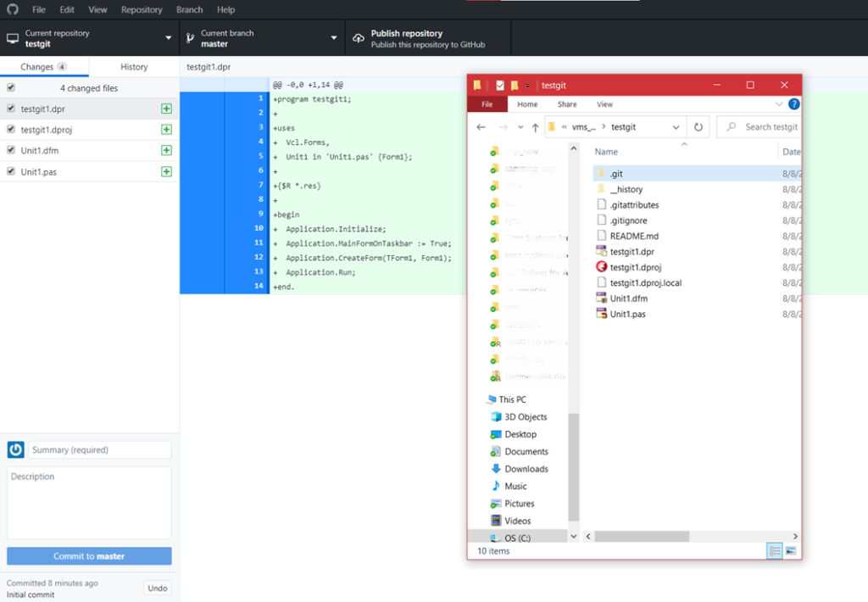Uncheck the testgit1.dproj file checkbox

[x=10, y=129]
